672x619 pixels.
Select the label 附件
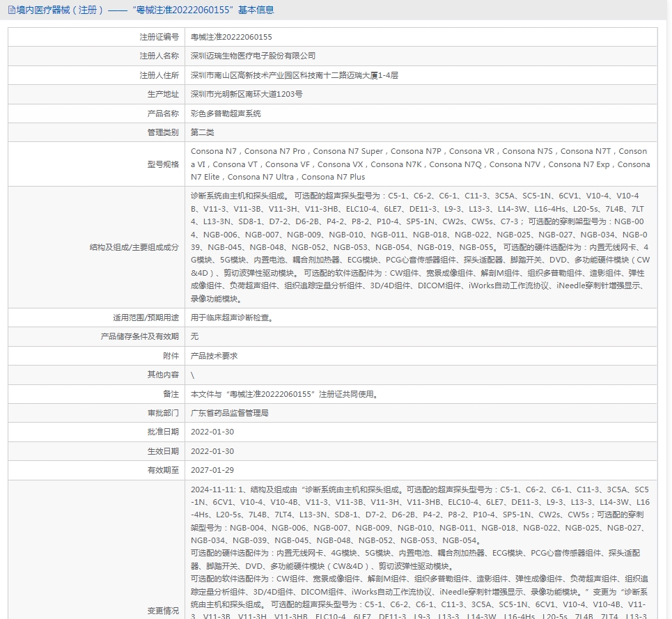click(171, 356)
